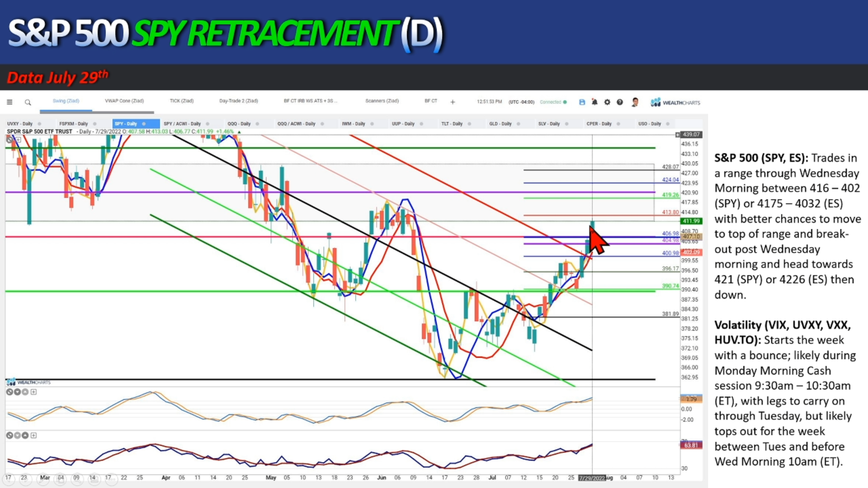
Task: Select the CPER - Daily chart tab
Action: [599, 124]
